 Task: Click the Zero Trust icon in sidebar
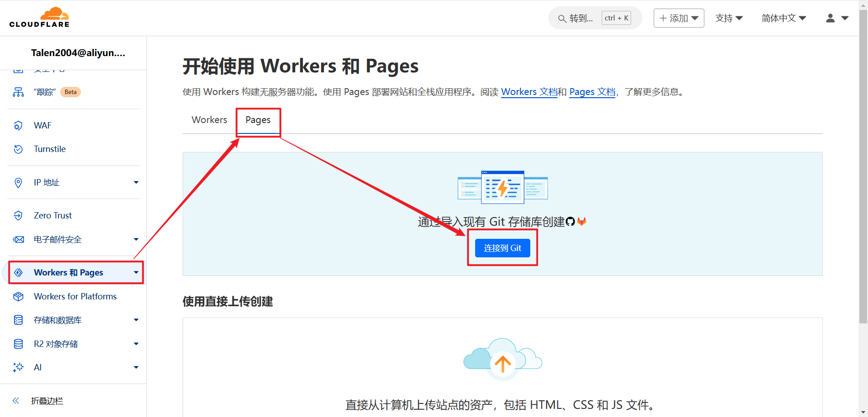18,216
